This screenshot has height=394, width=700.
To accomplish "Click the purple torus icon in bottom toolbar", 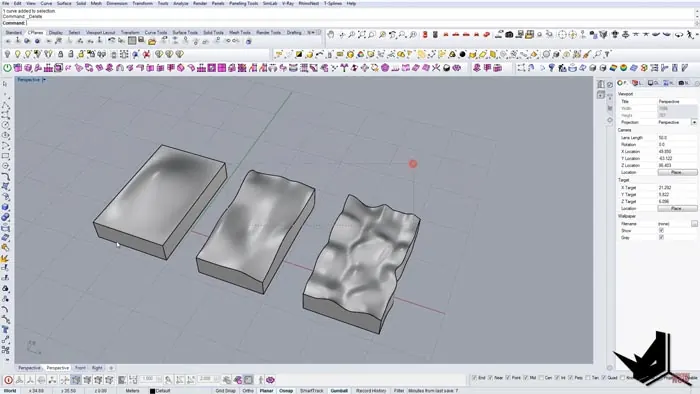I will 271,380.
